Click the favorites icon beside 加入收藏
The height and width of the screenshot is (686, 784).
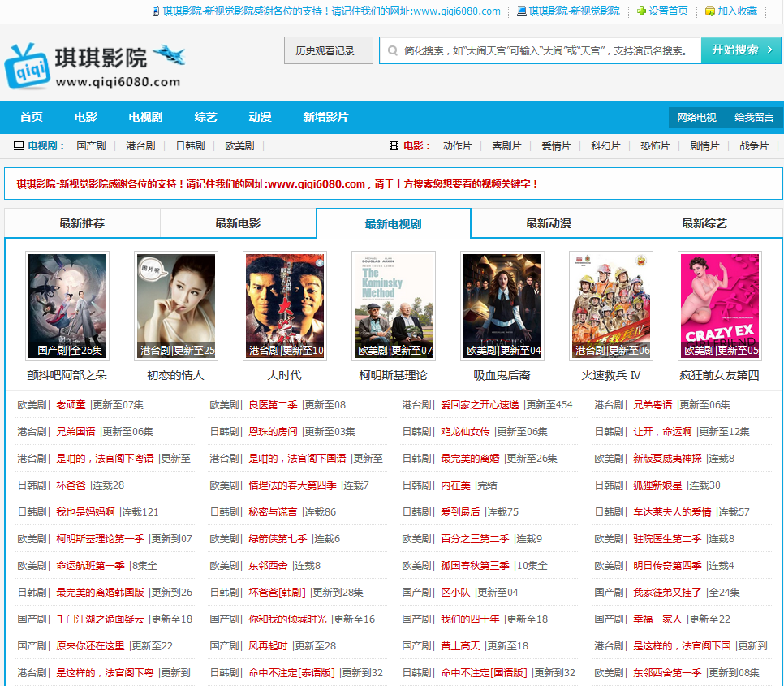point(709,11)
